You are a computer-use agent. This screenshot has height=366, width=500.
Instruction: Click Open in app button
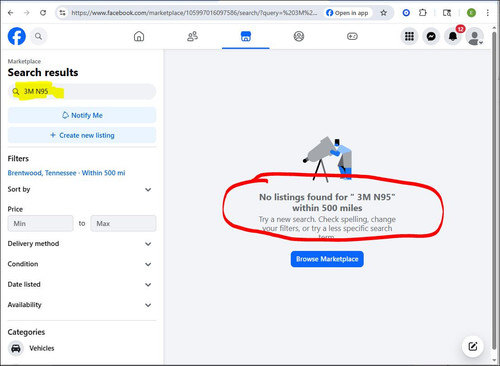[x=347, y=13]
